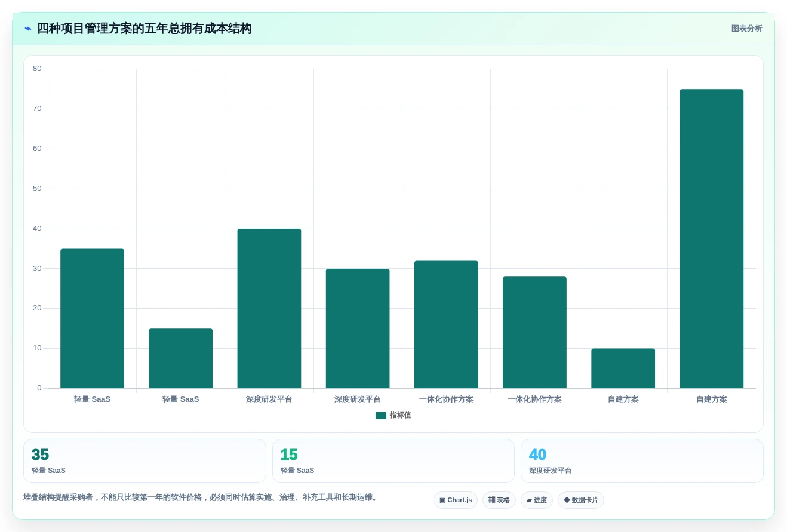Click the 自建方案 bar valued 10
The image size is (787, 532).
point(623,368)
